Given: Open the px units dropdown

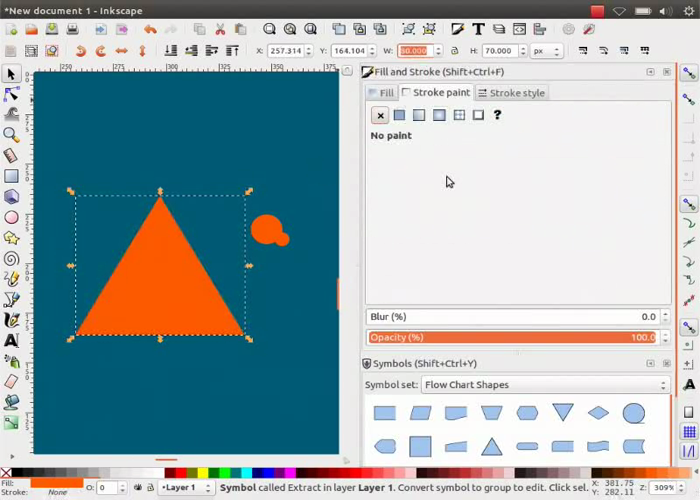Looking at the screenshot, I should [544, 50].
